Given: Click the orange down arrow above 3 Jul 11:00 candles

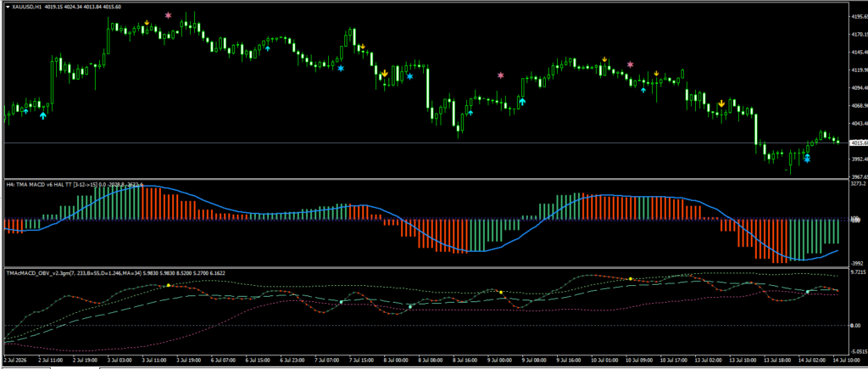Looking at the screenshot, I should (147, 23).
